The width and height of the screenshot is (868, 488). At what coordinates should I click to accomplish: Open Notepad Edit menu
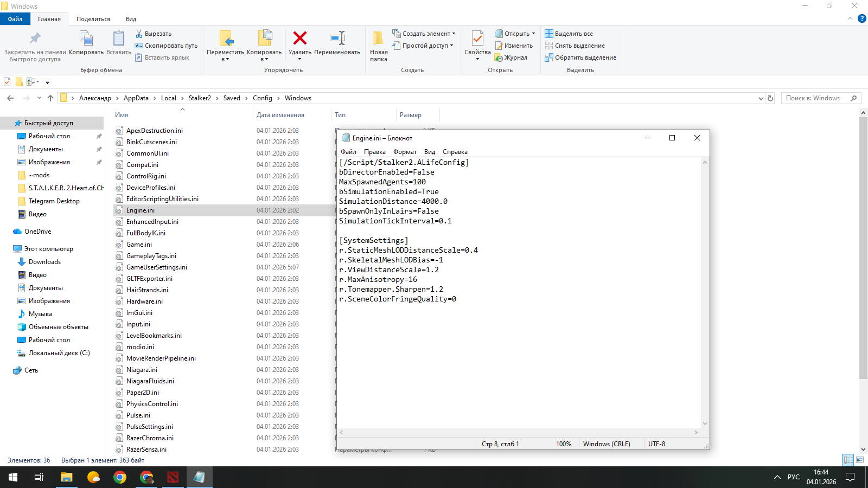375,152
